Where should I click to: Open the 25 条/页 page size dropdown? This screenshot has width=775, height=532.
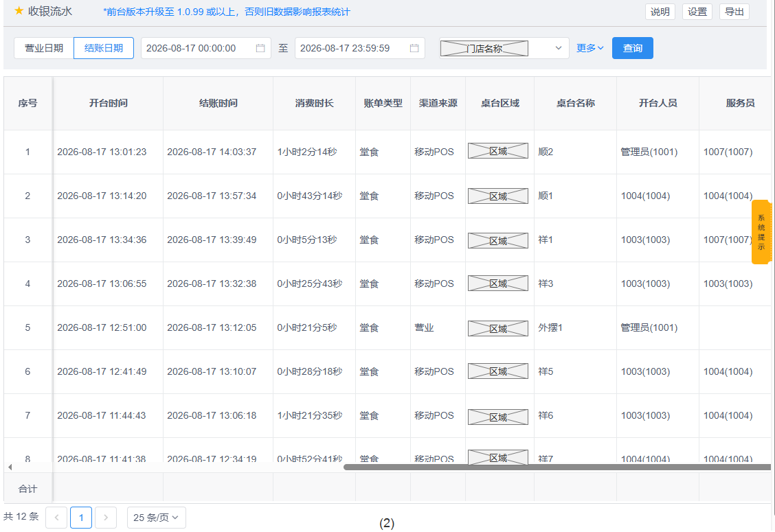156,518
